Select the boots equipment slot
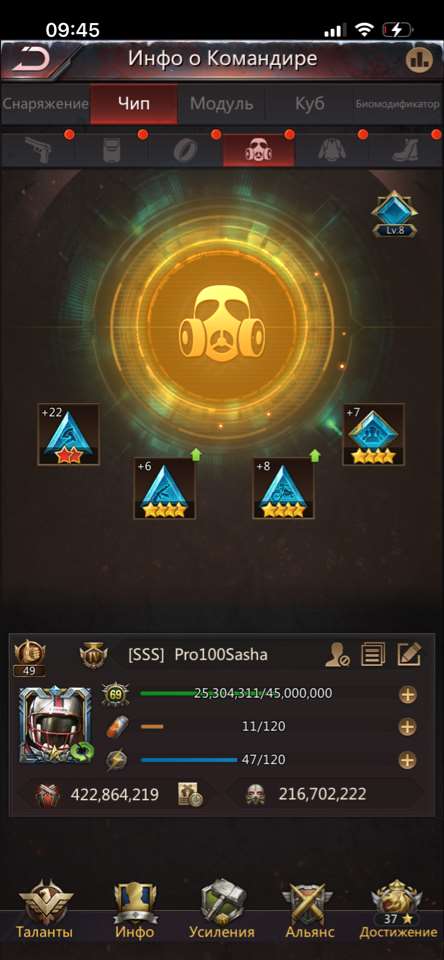 coord(406,149)
